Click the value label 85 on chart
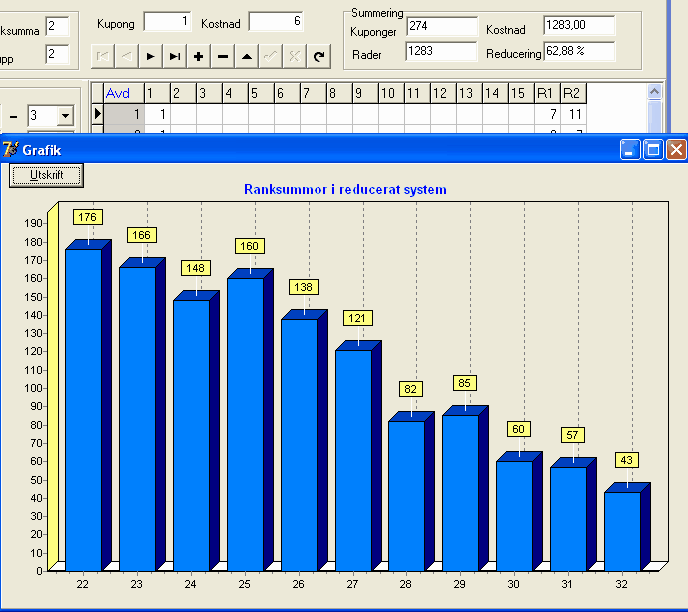Image resolution: width=688 pixels, height=612 pixels. pos(465,383)
